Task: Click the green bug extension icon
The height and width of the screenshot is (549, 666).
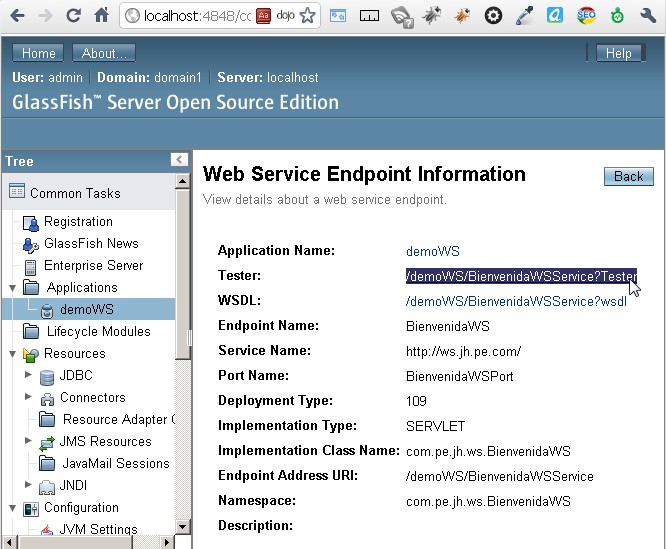Action: pos(617,16)
